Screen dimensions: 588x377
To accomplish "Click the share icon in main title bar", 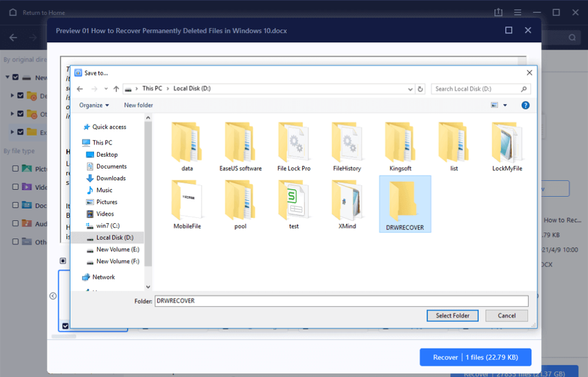I will 498,12.
